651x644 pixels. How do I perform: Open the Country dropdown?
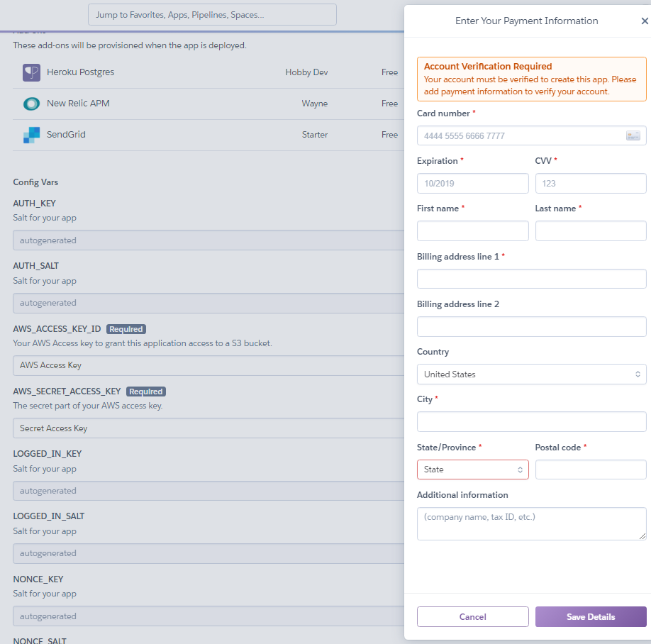pyautogui.click(x=531, y=374)
